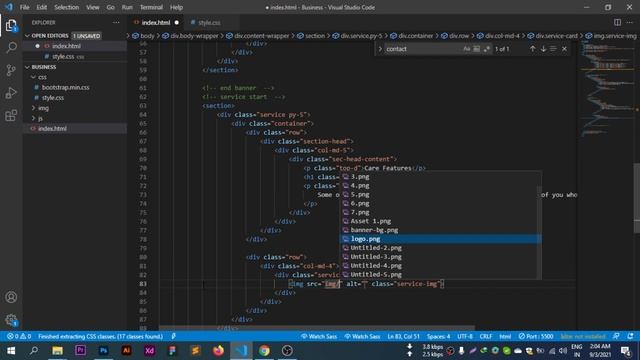Viewport: 640px width, 360px height.
Task: Go to previous find match
Action: coord(533,49)
